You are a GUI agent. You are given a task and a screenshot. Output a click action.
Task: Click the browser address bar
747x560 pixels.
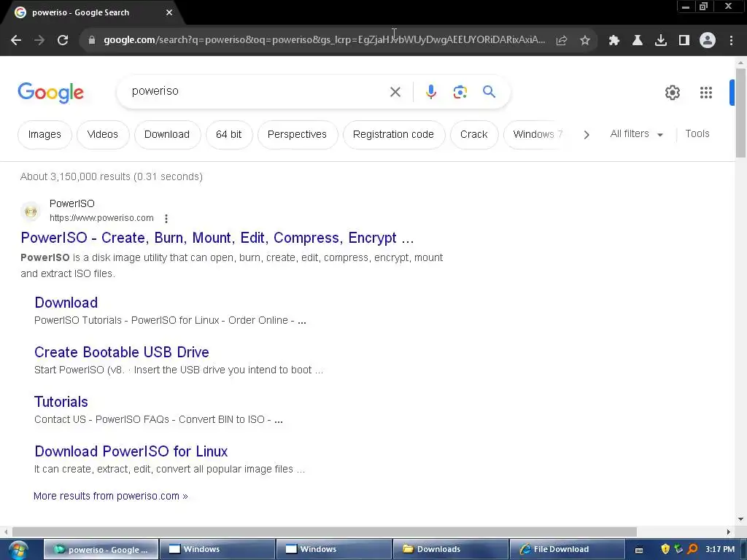point(324,40)
